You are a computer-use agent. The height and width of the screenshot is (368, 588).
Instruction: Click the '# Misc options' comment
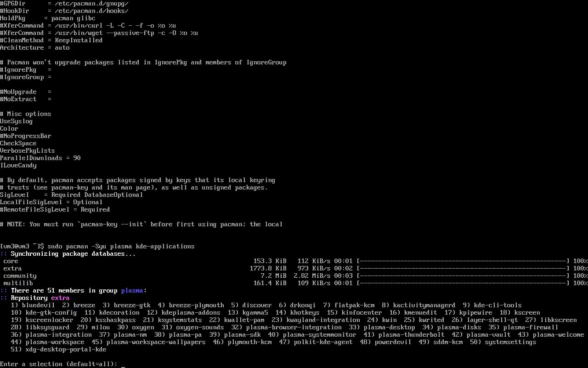(26, 114)
